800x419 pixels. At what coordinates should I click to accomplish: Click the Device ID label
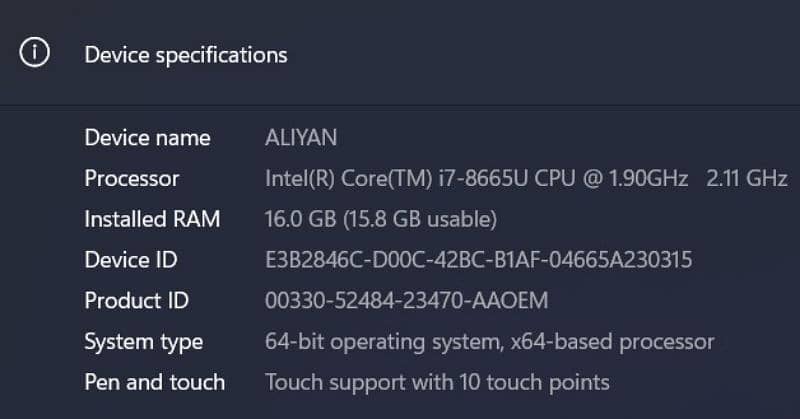131,260
